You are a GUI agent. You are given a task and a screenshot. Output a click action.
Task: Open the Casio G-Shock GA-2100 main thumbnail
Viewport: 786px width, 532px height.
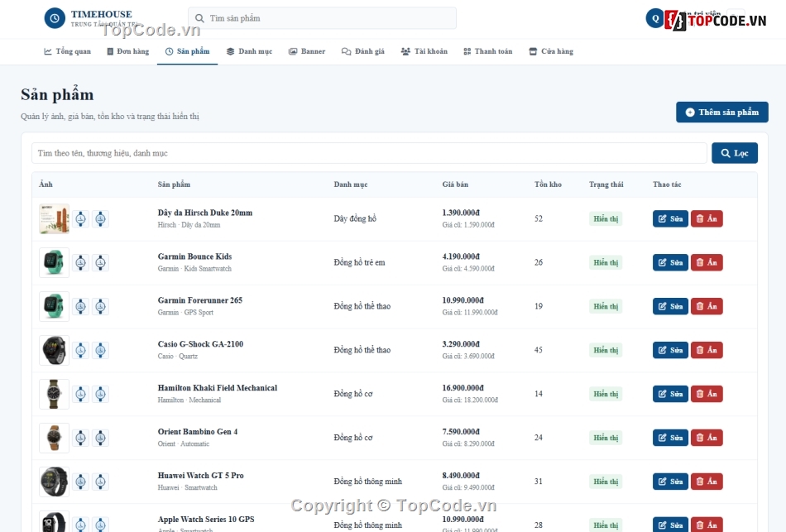click(x=54, y=350)
